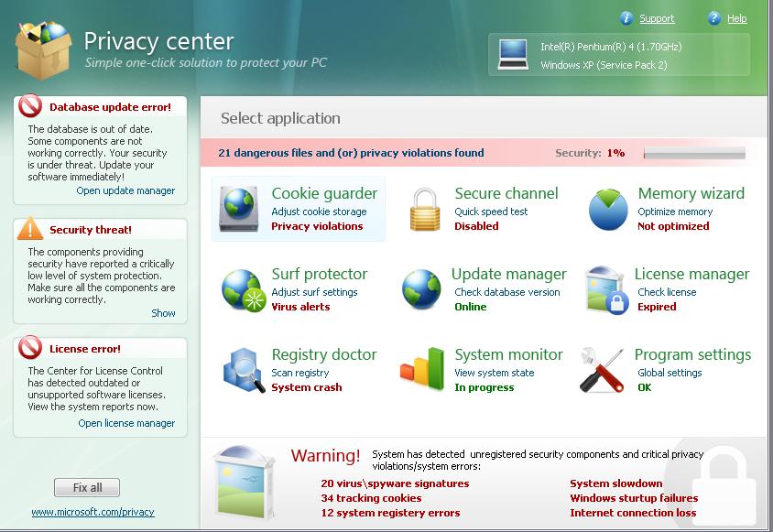Click the Security percentage progress bar

point(694,153)
